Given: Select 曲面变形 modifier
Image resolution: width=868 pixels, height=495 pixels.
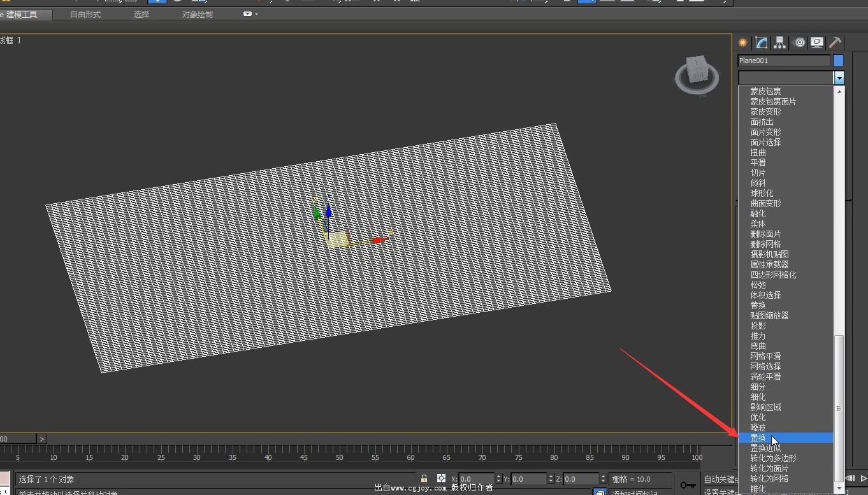Looking at the screenshot, I should click(x=786, y=203).
